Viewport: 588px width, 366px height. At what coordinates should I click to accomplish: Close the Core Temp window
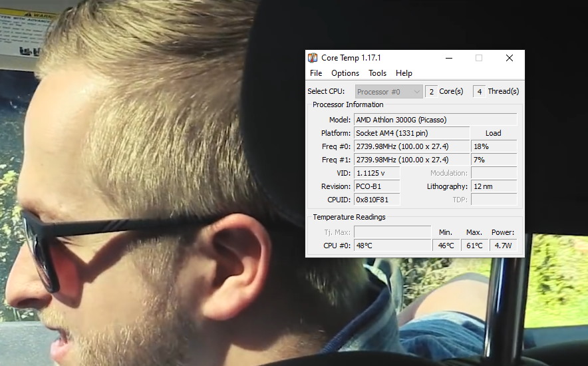[x=510, y=58]
